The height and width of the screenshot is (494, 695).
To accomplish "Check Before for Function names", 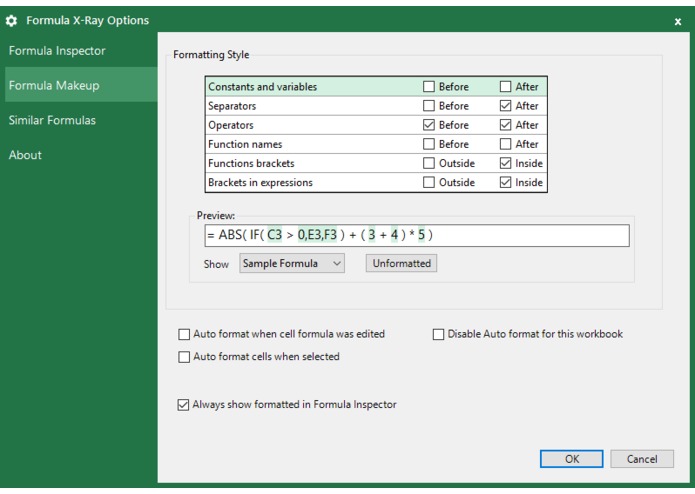I will (429, 144).
